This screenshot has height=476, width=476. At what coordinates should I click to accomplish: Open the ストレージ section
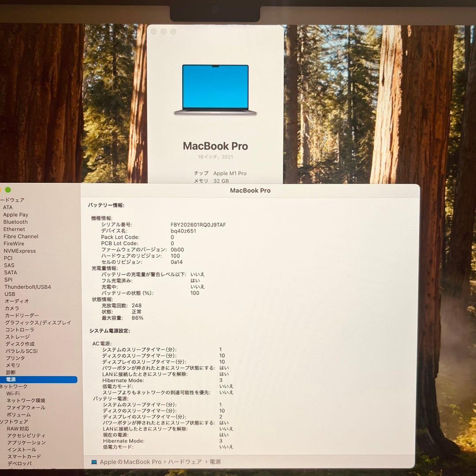pyautogui.click(x=17, y=337)
